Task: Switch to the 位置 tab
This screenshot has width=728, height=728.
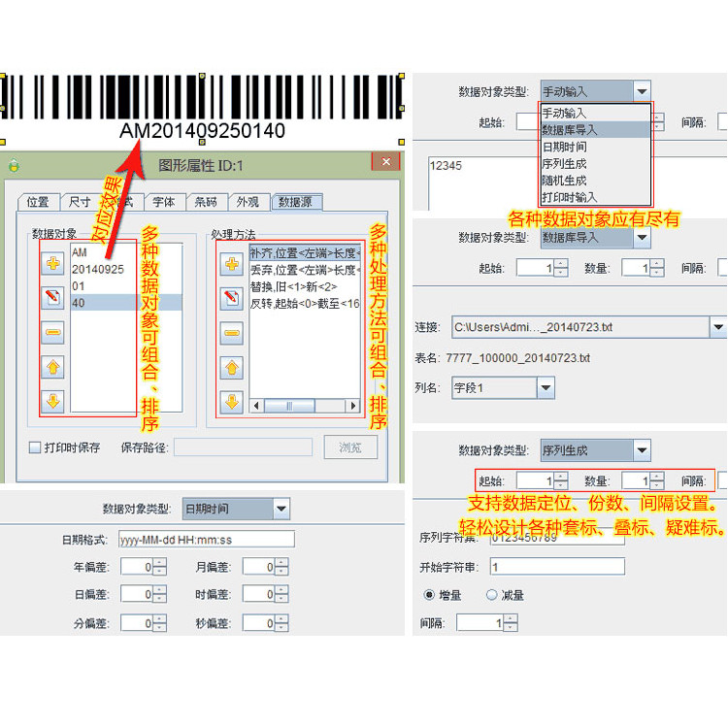Action: pyautogui.click(x=38, y=202)
